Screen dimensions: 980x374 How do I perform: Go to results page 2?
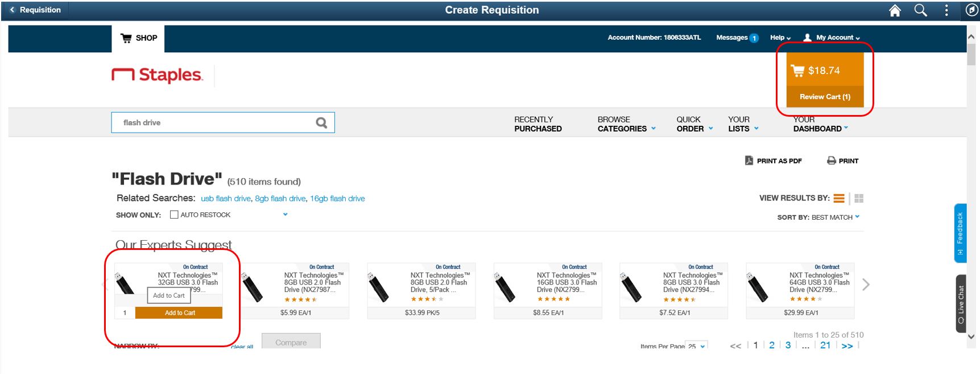click(x=772, y=345)
